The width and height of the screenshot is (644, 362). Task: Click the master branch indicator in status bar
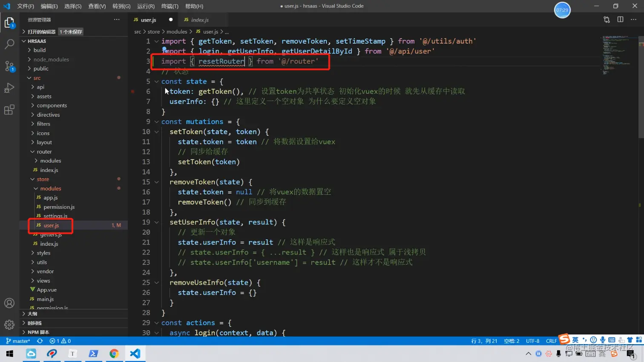point(18,341)
